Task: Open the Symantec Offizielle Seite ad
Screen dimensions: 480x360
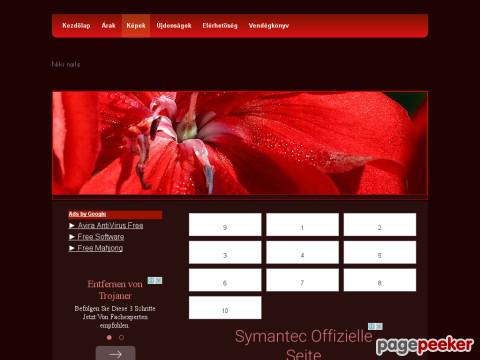Action: 303,344
